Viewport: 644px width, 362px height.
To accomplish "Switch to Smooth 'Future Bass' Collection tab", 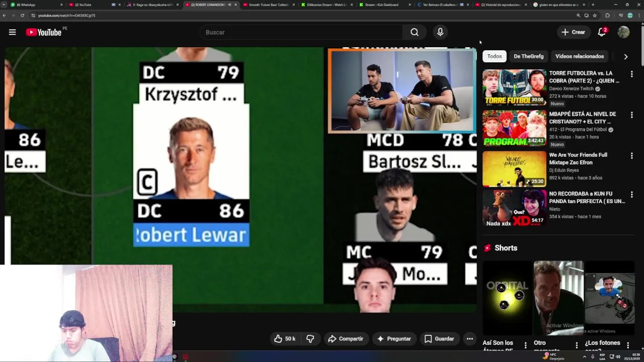I will [268, 5].
